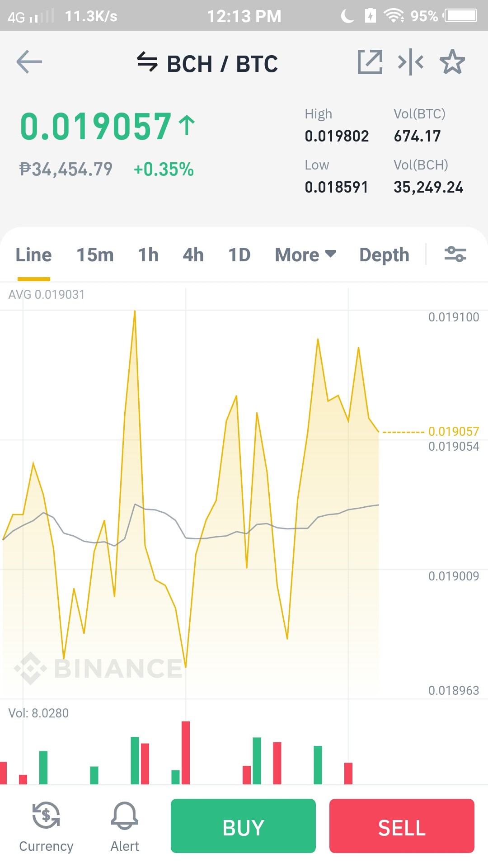Click the tallest red volume bar

186,753
